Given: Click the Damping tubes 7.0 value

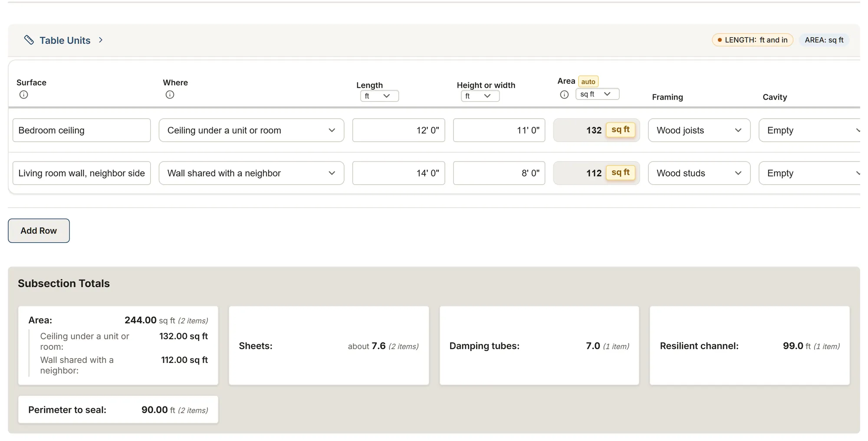Looking at the screenshot, I should (x=593, y=346).
